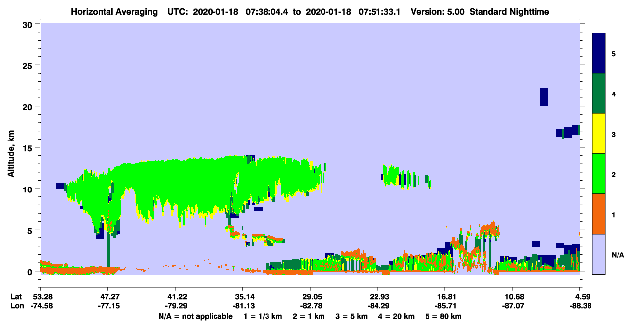Click the 'Lat' row label
The width and height of the screenshot is (644, 330).
16,297
